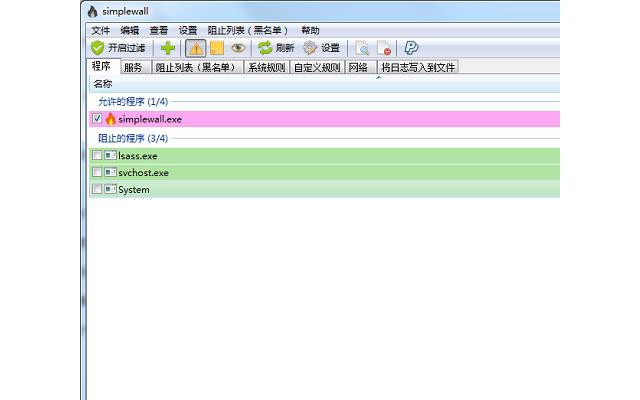Click the 开启过滤 button label
The image size is (640, 400).
127,48
